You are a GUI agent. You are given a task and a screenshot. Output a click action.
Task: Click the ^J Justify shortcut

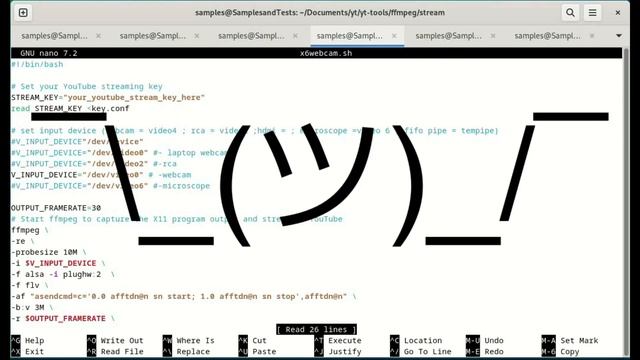point(338,351)
